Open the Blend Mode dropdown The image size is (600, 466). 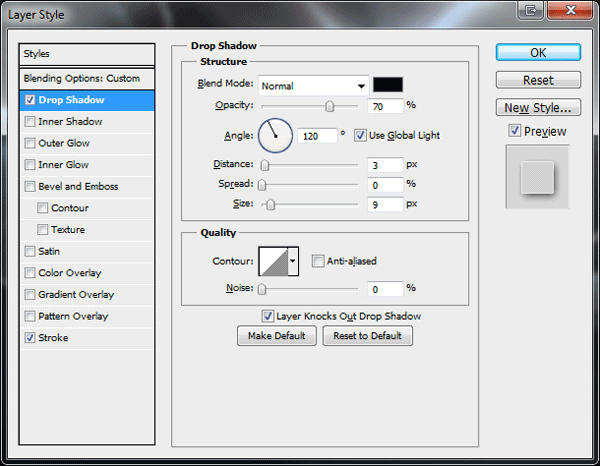(x=313, y=86)
